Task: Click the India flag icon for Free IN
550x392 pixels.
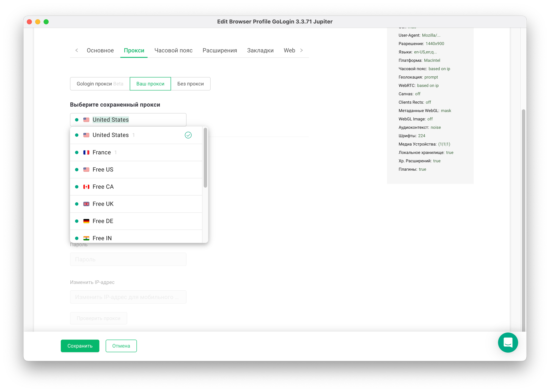Action: tap(86, 238)
